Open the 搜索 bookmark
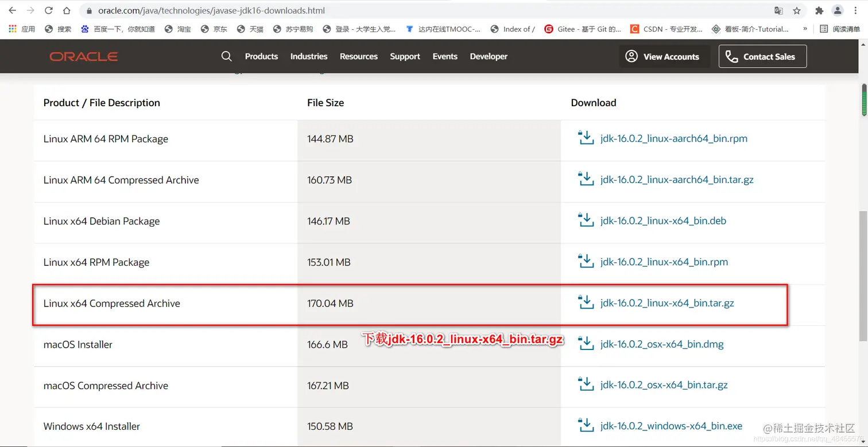 (x=58, y=29)
